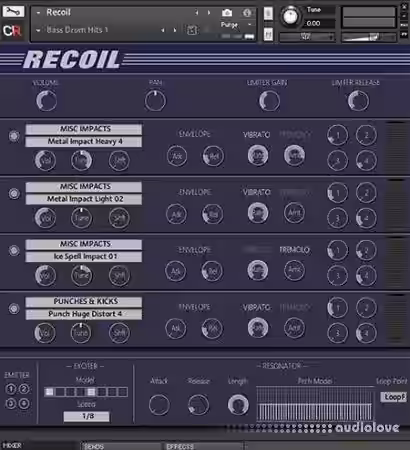410x450 pixels.
Task: Select TREMOLO mode in Metal Impact Heavy 4 row
Action: pos(295,135)
